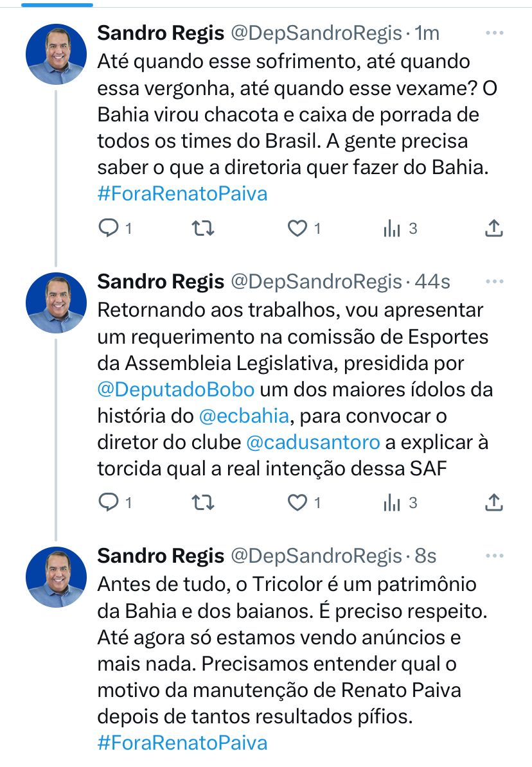This screenshot has width=532, height=767.
Task: Open the profile photo on the 8s tweet
Action: coord(56,577)
